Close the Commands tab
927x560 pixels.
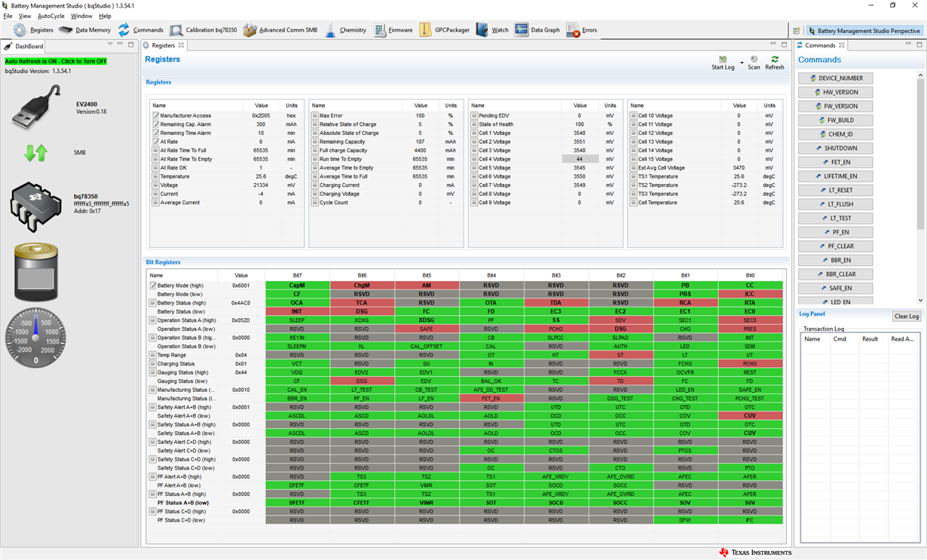(842, 45)
